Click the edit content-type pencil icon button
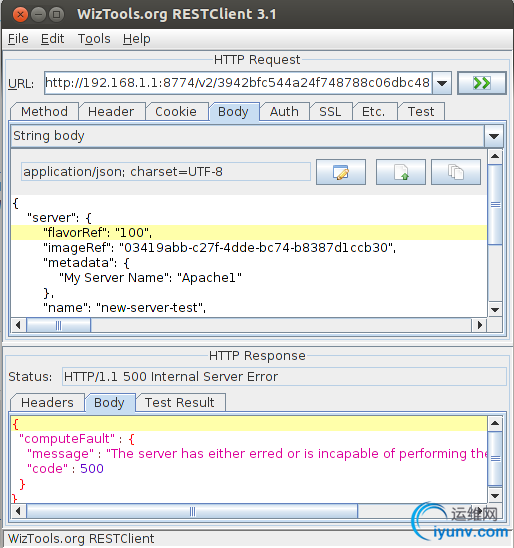 [341, 172]
